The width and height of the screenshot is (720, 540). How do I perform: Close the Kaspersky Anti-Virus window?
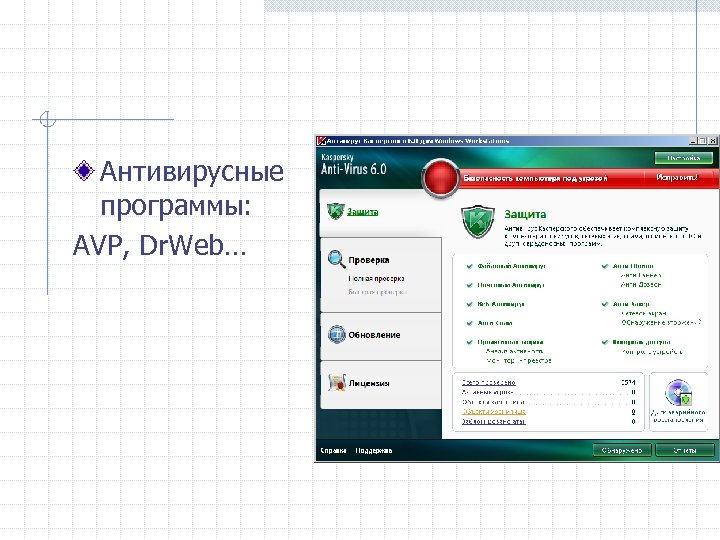(713, 141)
